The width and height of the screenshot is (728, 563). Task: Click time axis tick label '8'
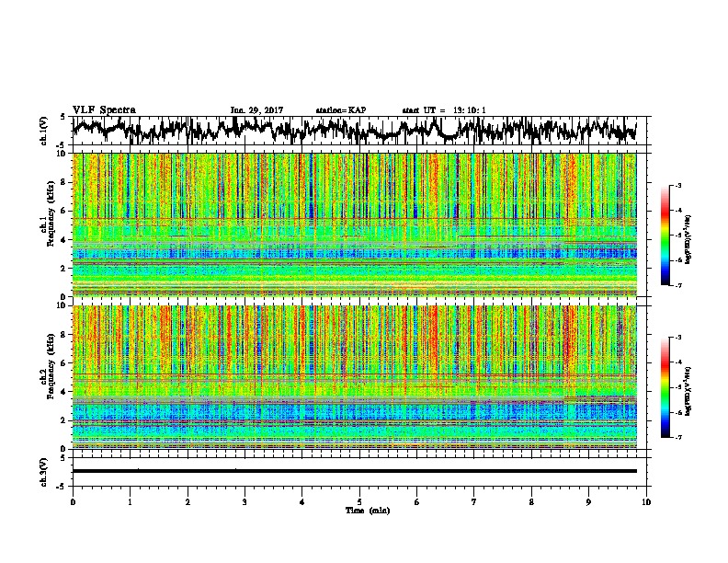coord(531,502)
